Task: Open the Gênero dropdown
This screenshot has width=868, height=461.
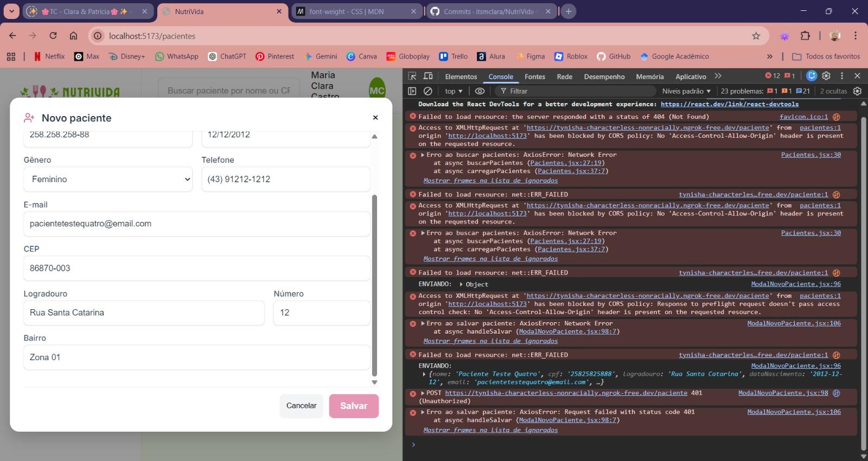Action: click(108, 179)
